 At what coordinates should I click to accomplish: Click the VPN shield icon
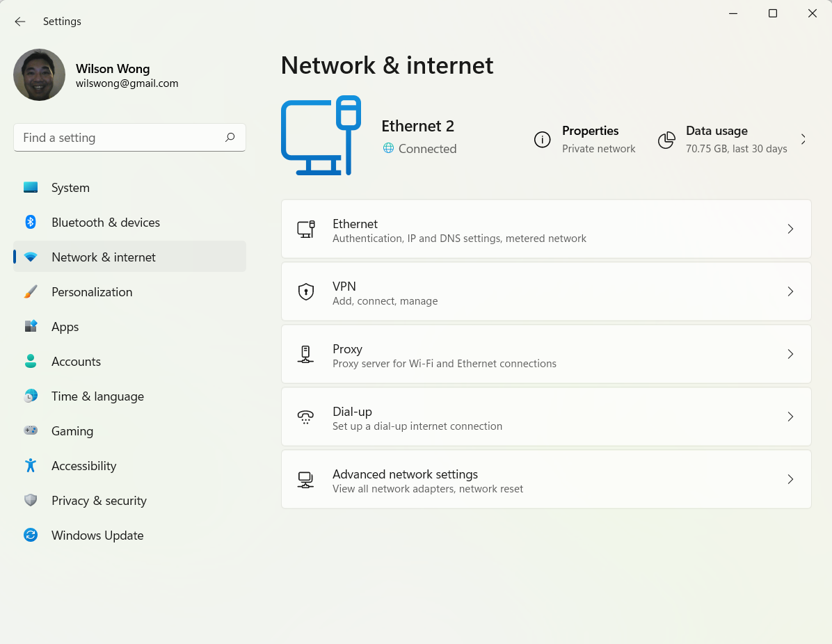(305, 292)
